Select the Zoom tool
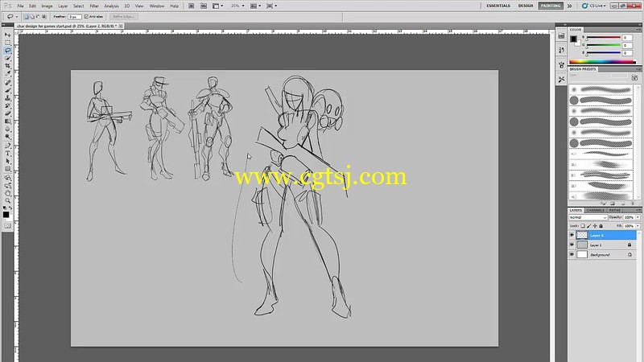The width and height of the screenshot is (644, 362). pos(8,200)
